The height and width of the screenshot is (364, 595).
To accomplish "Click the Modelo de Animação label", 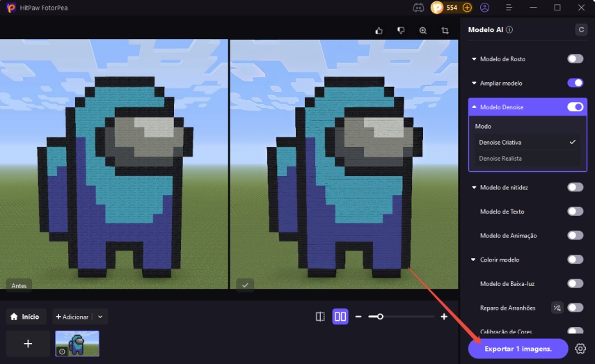I will pyautogui.click(x=508, y=236).
